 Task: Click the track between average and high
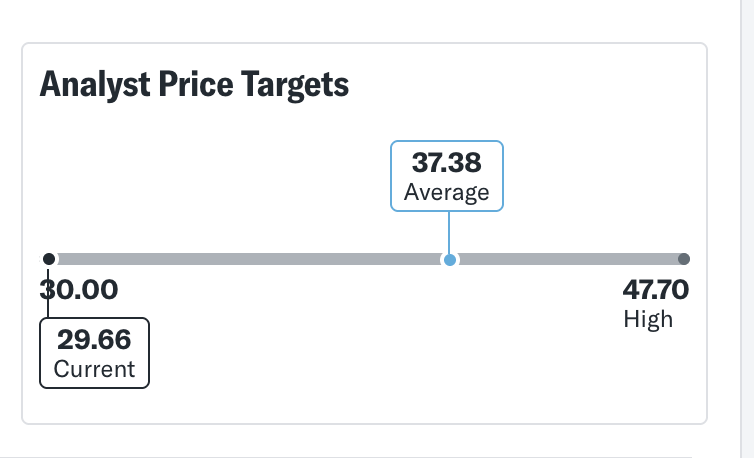click(567, 259)
